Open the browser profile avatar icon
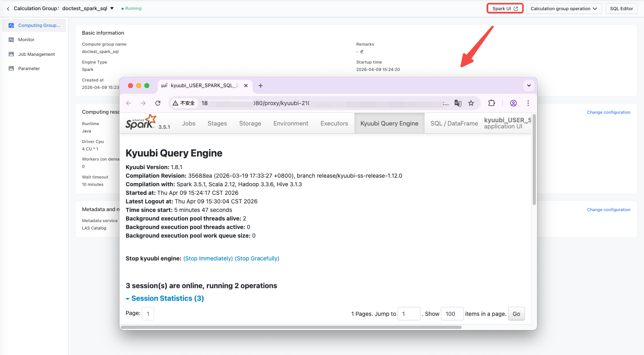The width and height of the screenshot is (644, 355). tap(513, 103)
